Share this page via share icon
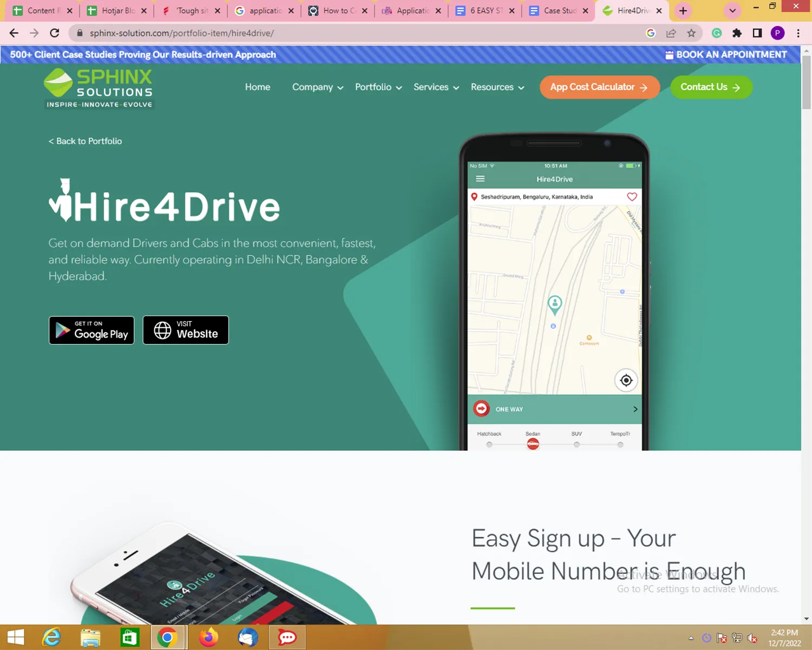The image size is (812, 650). click(671, 33)
